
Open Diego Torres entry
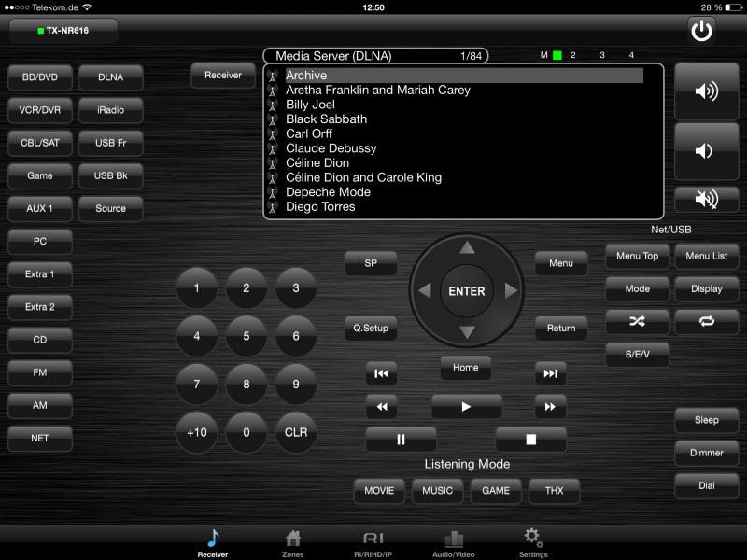coord(320,207)
